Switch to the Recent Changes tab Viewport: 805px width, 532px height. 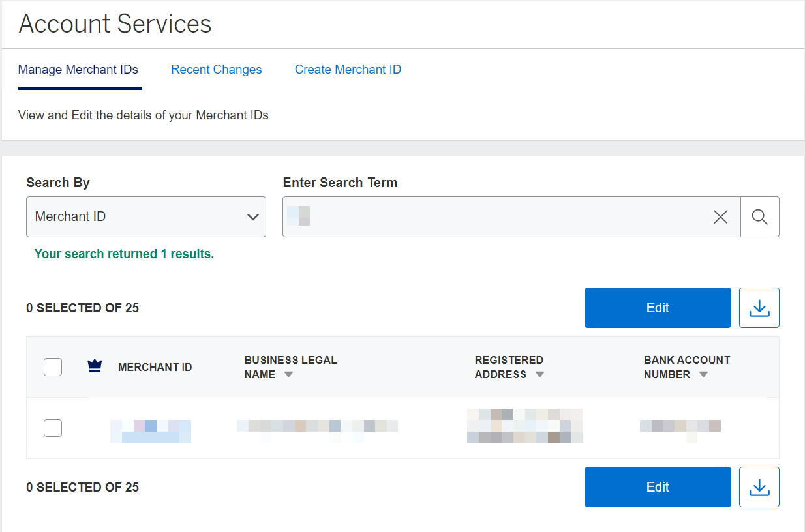tap(216, 69)
